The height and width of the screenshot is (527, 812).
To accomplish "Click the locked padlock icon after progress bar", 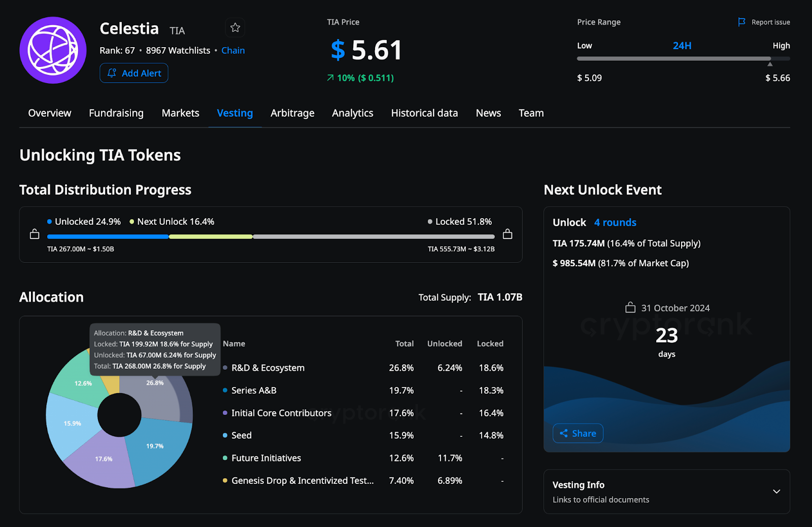I will (x=507, y=234).
